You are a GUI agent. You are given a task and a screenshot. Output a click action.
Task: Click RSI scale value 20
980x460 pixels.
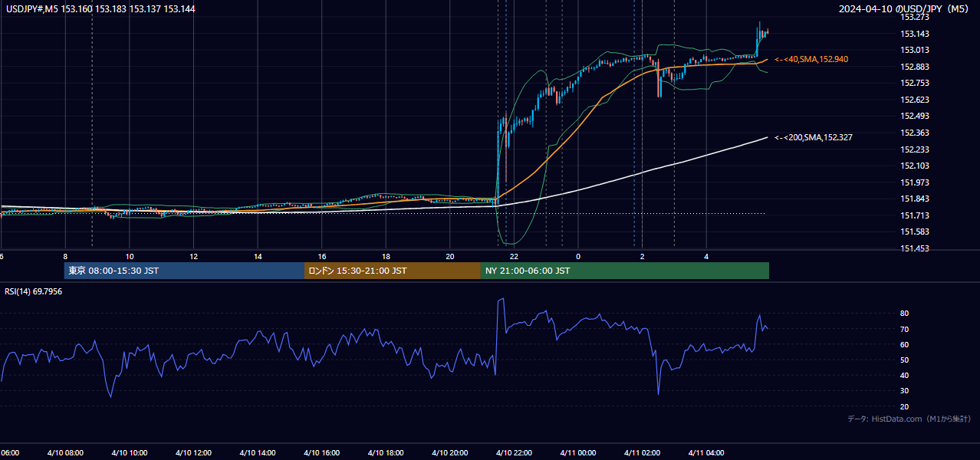[x=904, y=406]
